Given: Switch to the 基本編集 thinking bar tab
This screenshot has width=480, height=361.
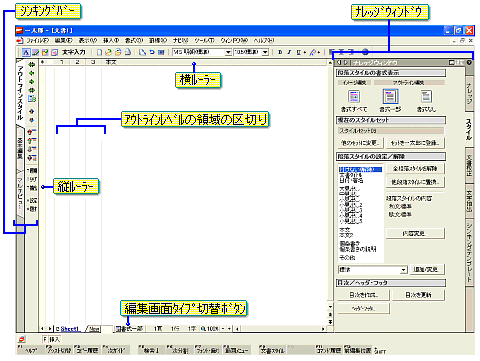Looking at the screenshot, I should 20,148.
